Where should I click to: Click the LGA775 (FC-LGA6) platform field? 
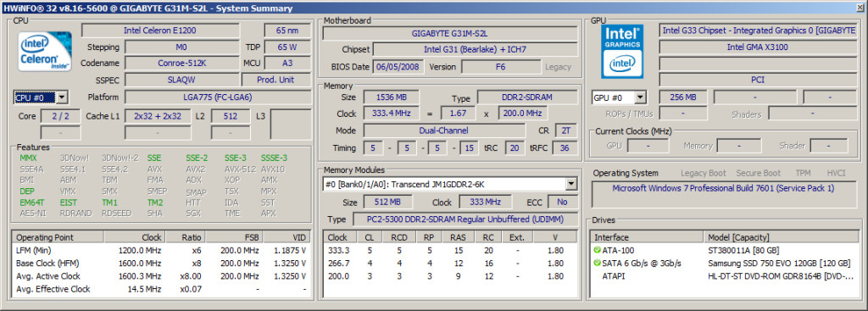coord(217,97)
